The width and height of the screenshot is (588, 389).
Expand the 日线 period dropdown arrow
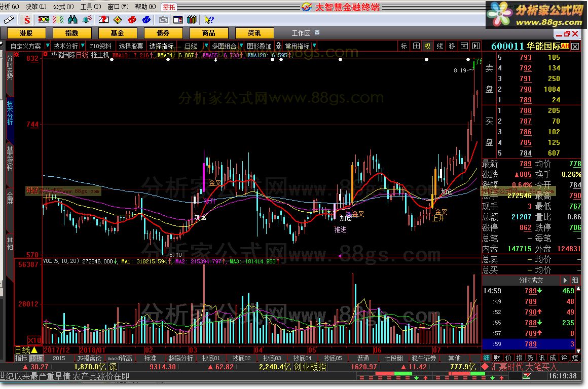[206, 46]
